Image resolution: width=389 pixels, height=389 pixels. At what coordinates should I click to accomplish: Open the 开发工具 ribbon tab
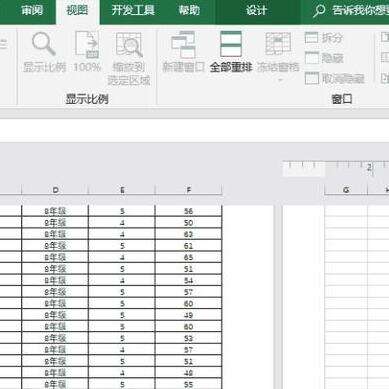point(133,10)
